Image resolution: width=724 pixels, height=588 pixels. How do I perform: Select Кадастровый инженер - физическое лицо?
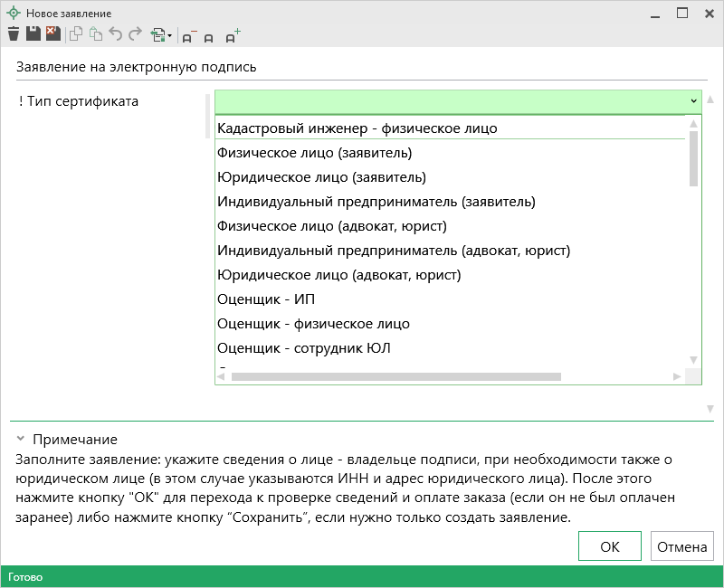pos(357,128)
